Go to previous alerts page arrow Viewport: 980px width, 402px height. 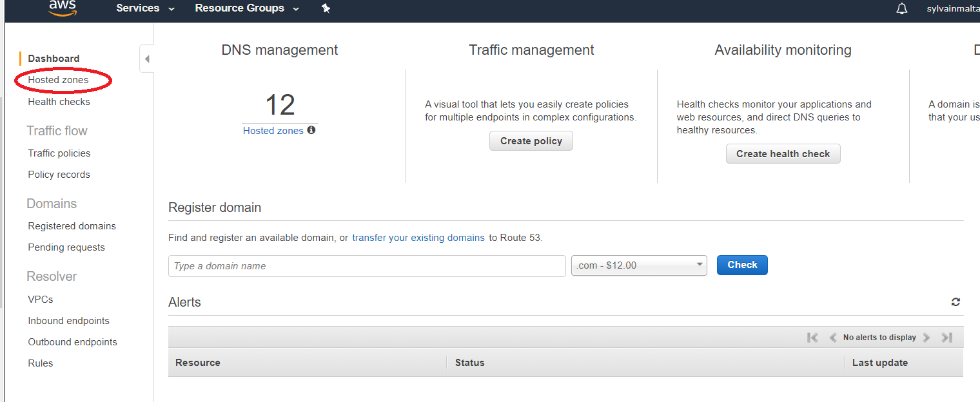pos(832,338)
